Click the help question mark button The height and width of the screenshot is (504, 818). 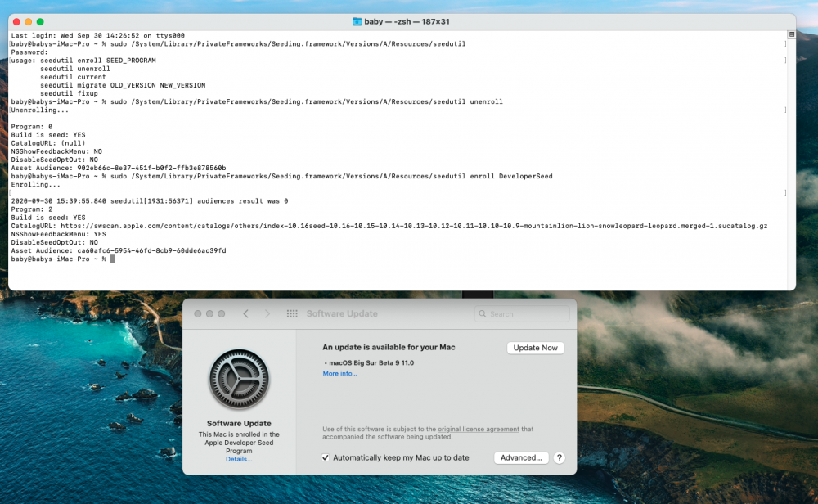coord(560,457)
